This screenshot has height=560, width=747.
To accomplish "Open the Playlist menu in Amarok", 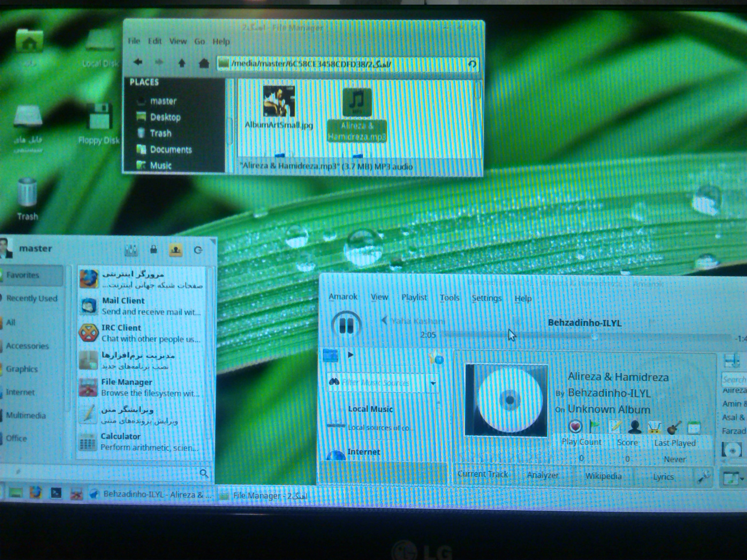I will [x=414, y=297].
